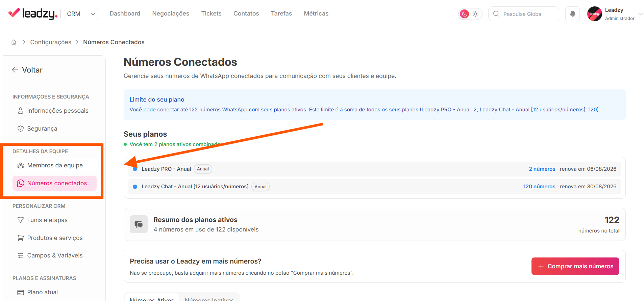Click 'Resumo dos planos ativos' heading

(x=195, y=220)
